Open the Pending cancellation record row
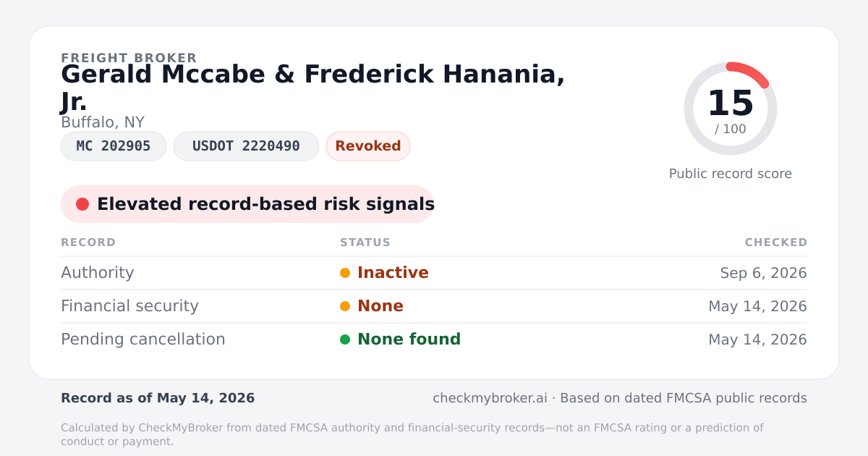Viewport: 868px width, 456px height. pyautogui.click(x=434, y=339)
